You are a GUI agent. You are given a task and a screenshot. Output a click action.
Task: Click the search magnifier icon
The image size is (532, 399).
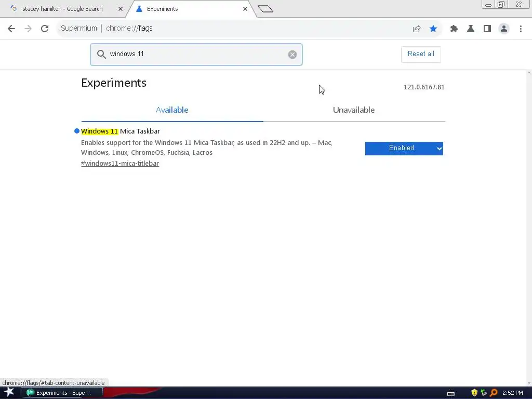click(101, 54)
